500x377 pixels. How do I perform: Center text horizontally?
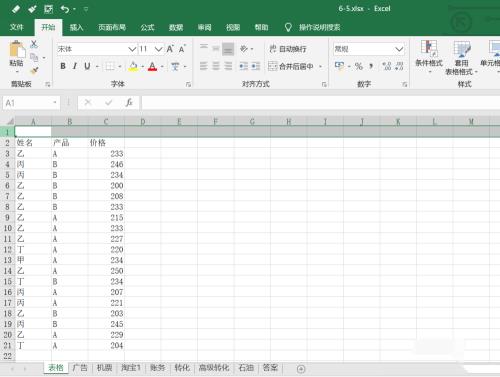(x=216, y=66)
